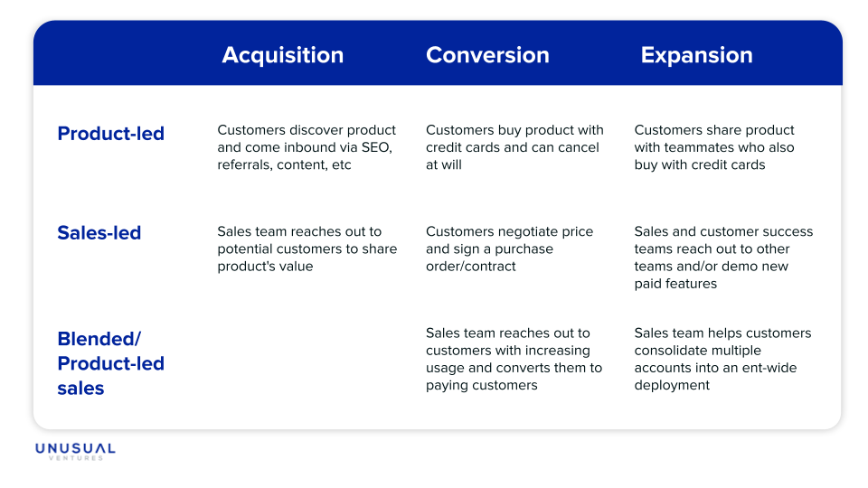Click the blue table header bar

[x=438, y=53]
